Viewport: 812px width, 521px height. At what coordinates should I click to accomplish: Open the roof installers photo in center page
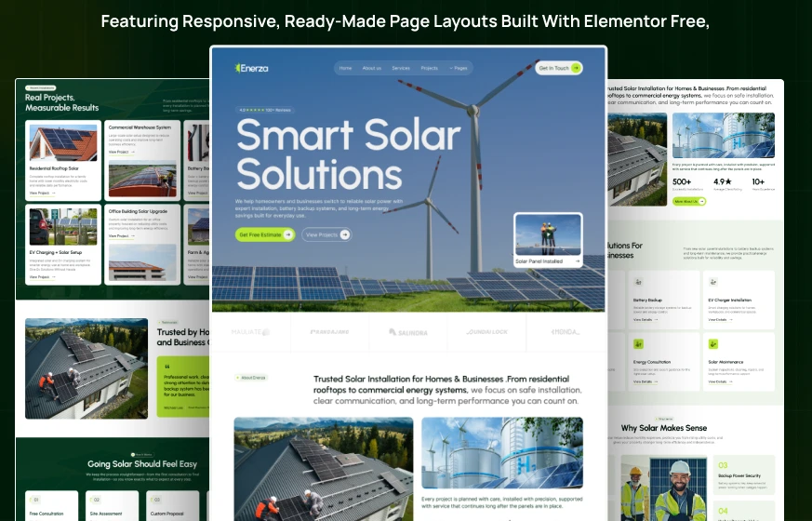324,469
